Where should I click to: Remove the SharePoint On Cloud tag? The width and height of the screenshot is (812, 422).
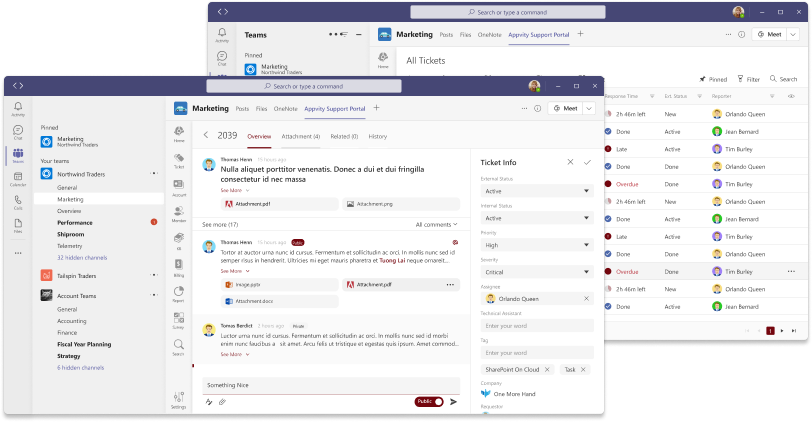pos(547,369)
